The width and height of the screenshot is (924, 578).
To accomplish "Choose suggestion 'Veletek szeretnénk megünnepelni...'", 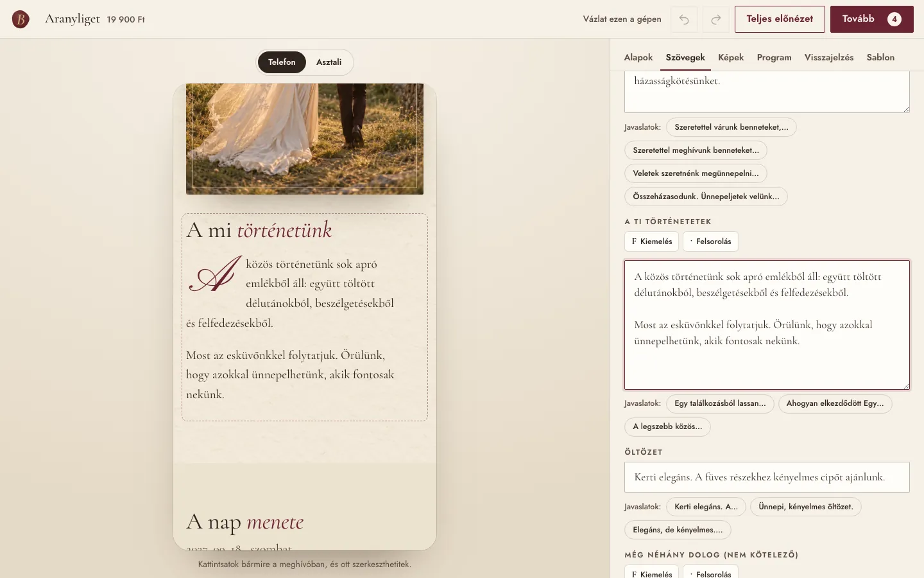I will click(x=696, y=173).
